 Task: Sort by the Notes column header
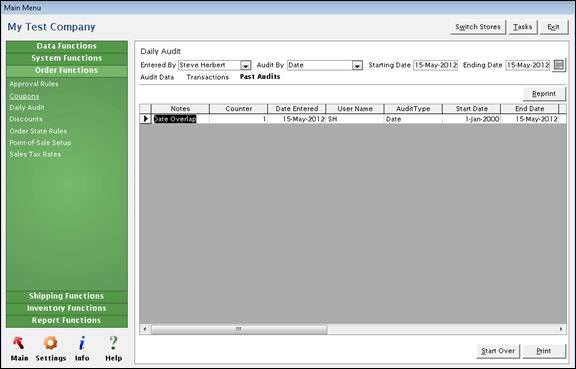(180, 109)
